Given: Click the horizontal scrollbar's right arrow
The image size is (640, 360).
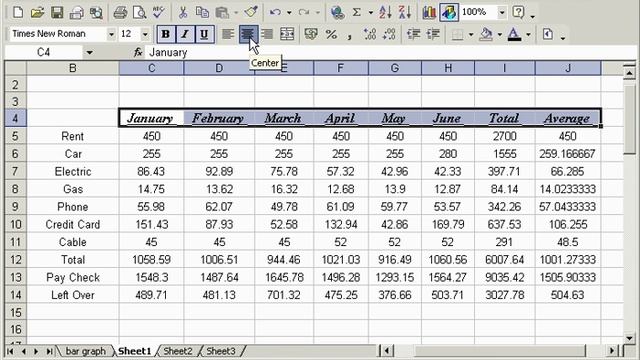Looking at the screenshot, I should 612,351.
